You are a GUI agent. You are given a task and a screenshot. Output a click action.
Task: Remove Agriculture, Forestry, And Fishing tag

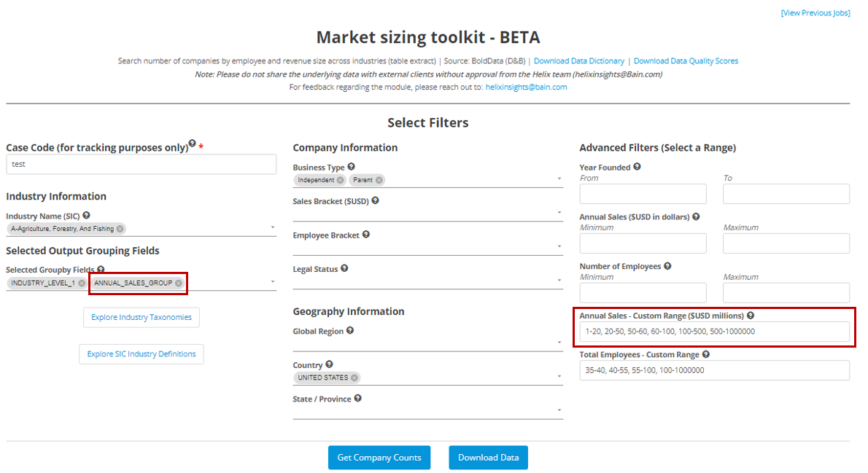[120, 229]
